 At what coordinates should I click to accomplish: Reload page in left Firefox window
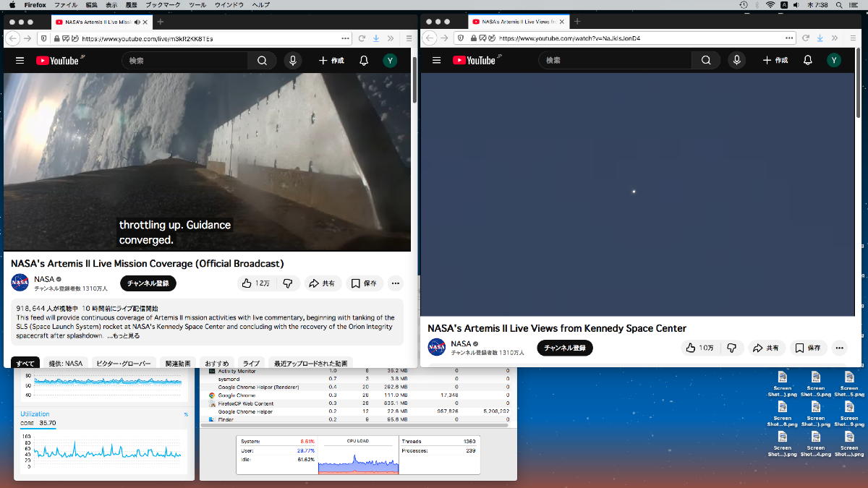362,38
